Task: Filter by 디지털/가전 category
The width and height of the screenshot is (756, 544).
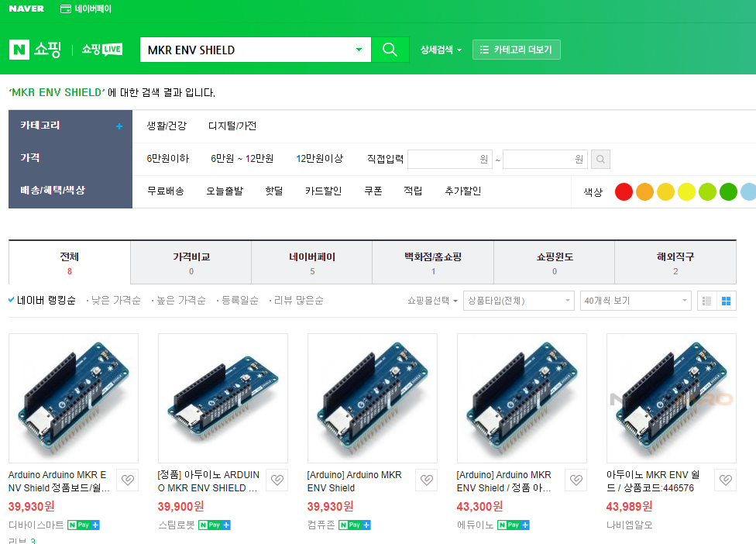Action: tap(232, 126)
